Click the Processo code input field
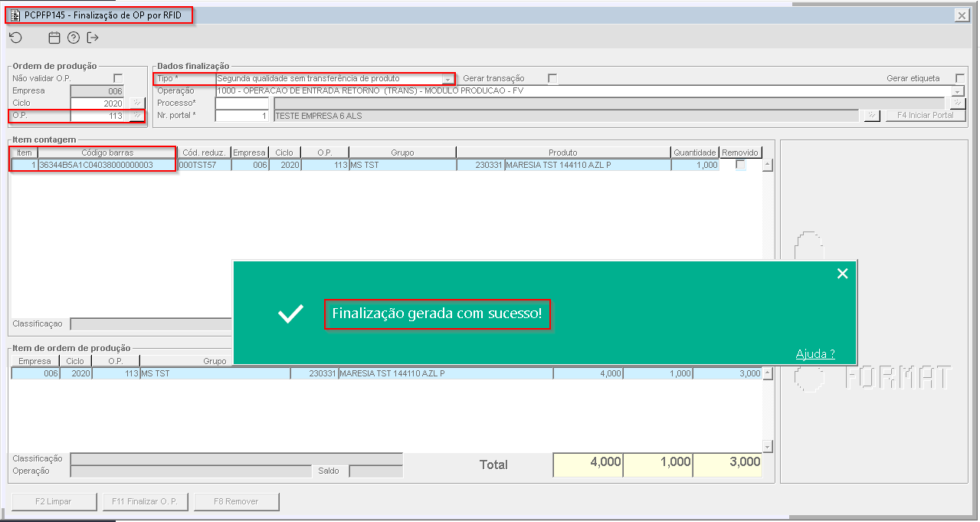The width and height of the screenshot is (980, 522). tap(242, 103)
